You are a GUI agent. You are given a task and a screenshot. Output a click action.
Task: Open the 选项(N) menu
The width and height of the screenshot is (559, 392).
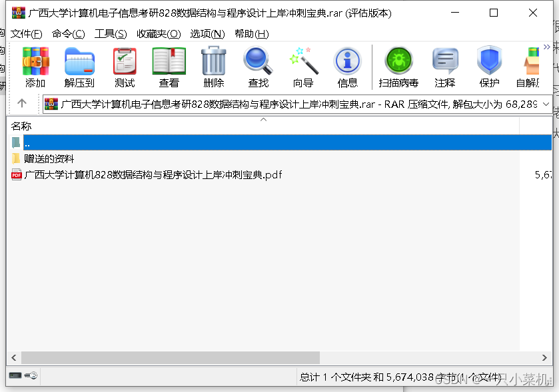[207, 34]
